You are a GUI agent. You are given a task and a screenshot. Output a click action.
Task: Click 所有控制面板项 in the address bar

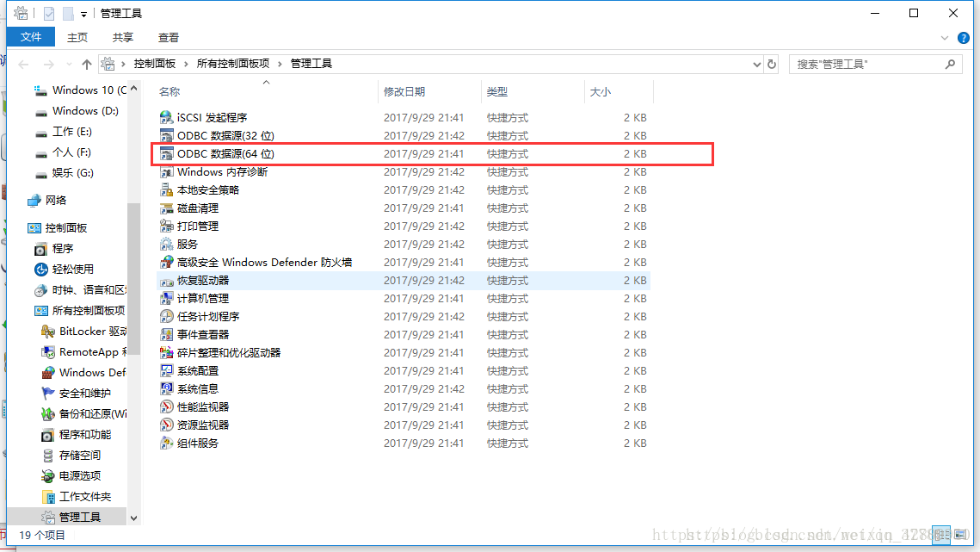click(x=233, y=64)
